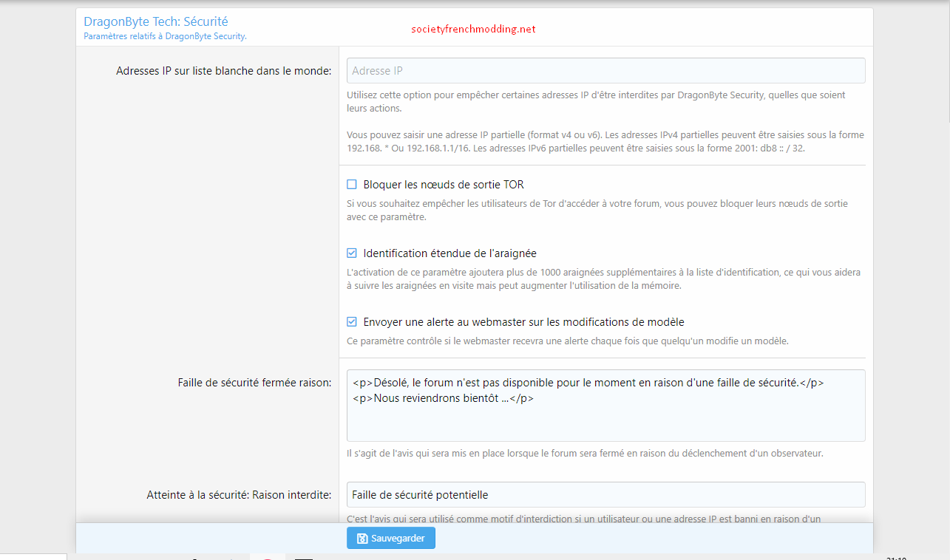Click the red societyfrenchmodding.net text

(x=473, y=30)
